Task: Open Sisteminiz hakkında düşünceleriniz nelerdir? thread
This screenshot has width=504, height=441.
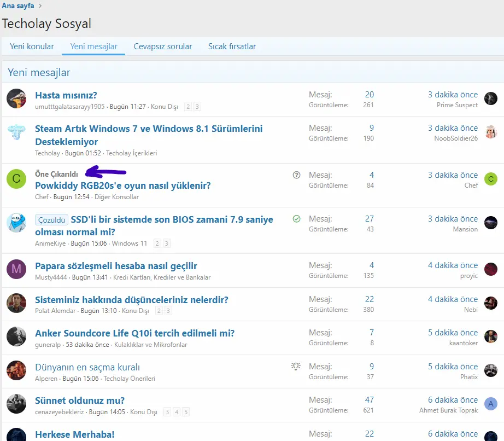Action: click(x=131, y=300)
